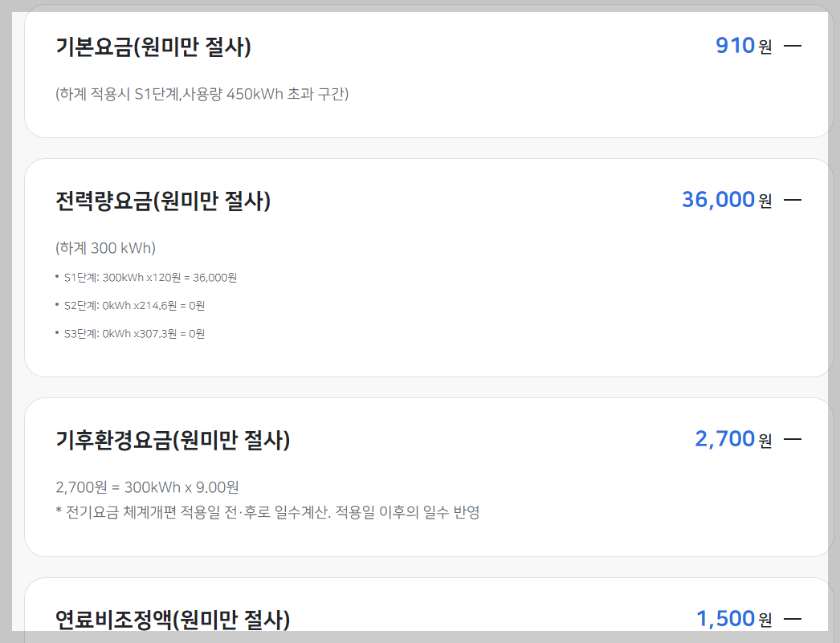Click the (하계 300 kWh) label text
The height and width of the screenshot is (643, 840).
pyautogui.click(x=105, y=248)
